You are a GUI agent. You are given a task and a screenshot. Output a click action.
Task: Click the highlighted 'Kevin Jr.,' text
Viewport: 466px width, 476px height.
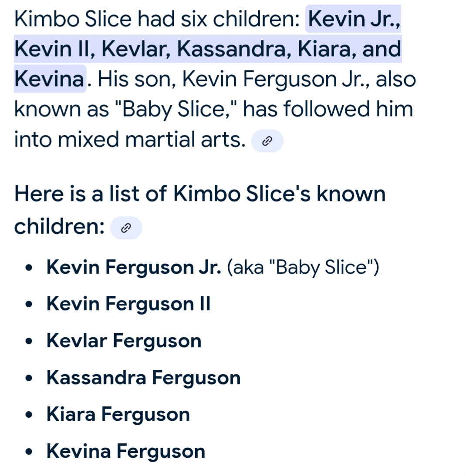click(x=354, y=19)
